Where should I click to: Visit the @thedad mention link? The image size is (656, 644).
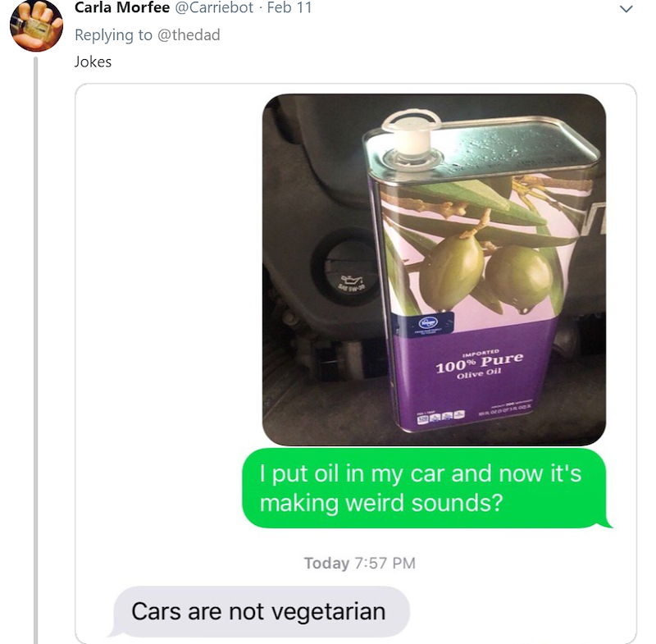pos(189,34)
